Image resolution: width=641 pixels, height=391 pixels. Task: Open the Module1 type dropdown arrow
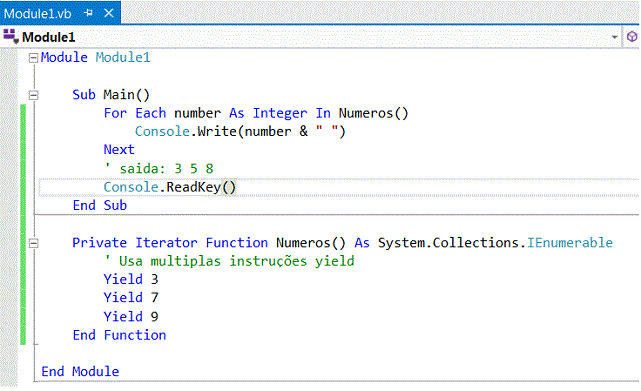tap(614, 37)
